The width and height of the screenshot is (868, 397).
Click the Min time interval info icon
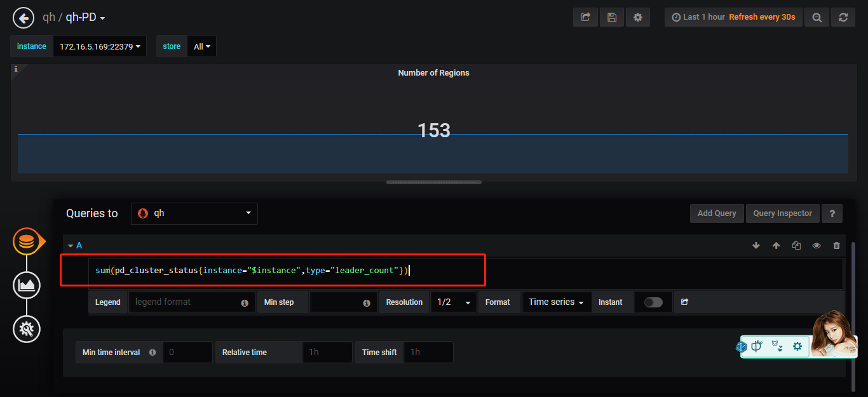pos(153,353)
